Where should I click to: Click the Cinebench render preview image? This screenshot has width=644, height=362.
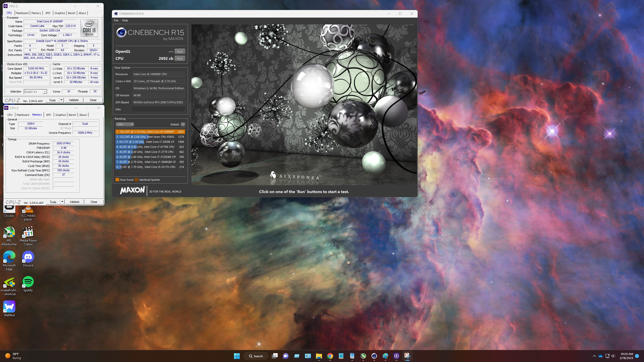click(x=304, y=105)
